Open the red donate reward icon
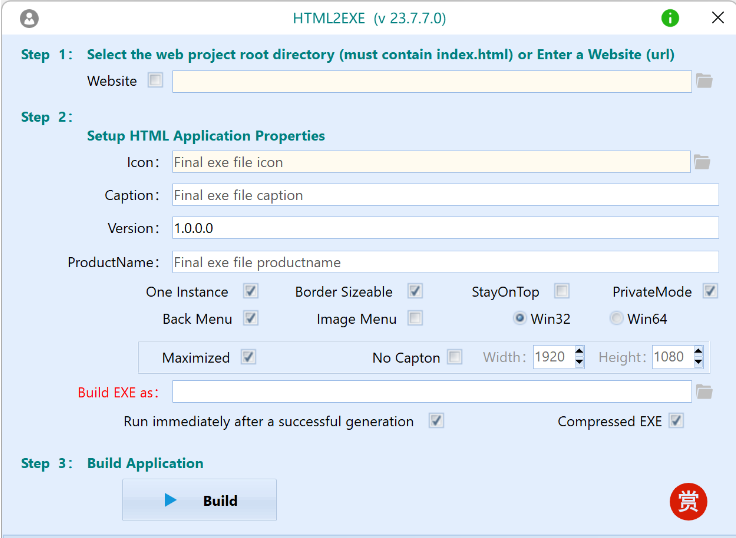Screen dimensions: 736x538 [688, 501]
